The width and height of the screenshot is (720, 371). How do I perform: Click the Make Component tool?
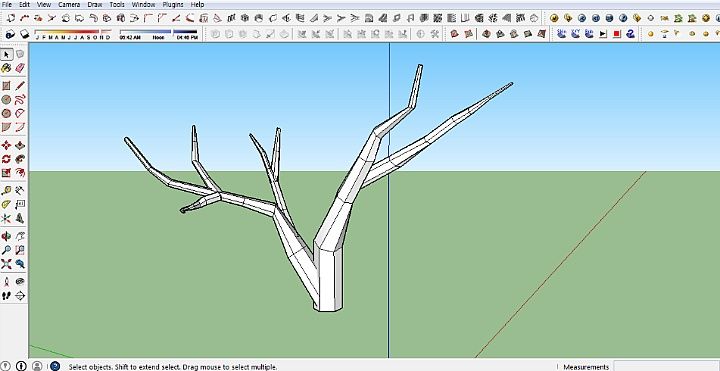(20, 55)
